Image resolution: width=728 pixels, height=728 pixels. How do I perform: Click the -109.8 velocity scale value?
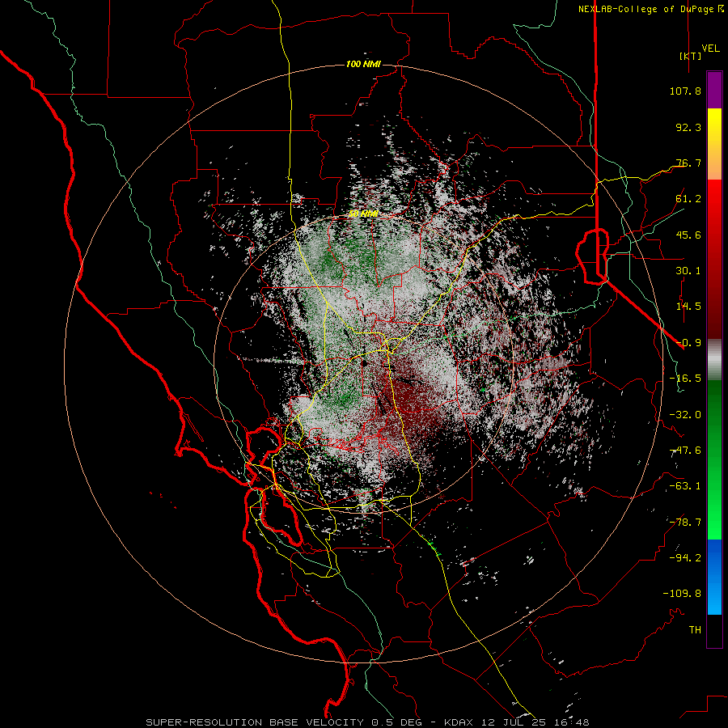coord(683,594)
